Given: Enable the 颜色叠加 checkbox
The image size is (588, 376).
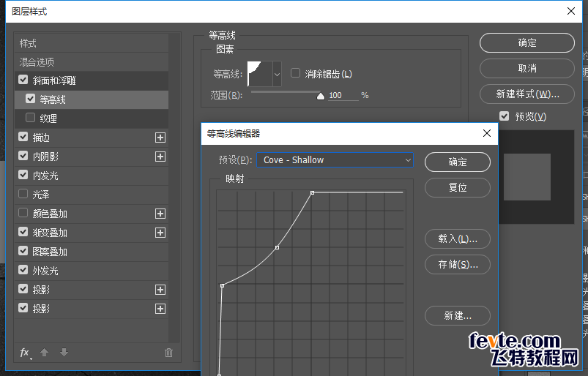Looking at the screenshot, I should [23, 213].
